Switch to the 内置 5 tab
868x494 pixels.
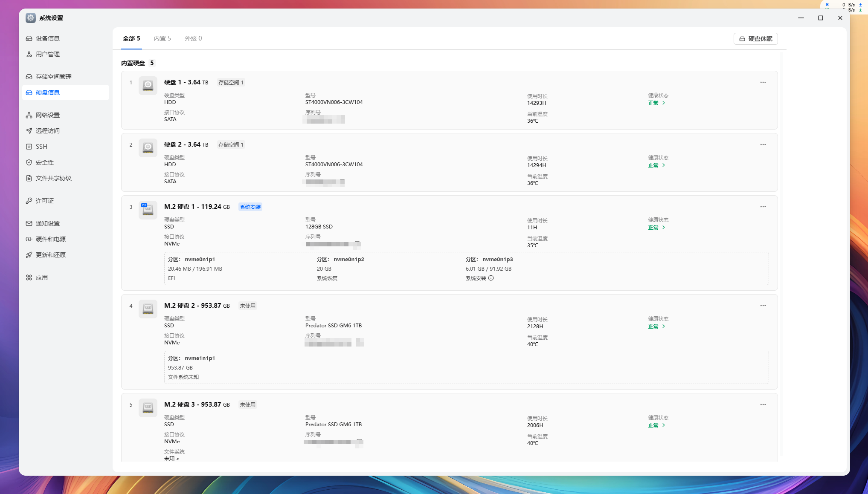click(x=162, y=38)
